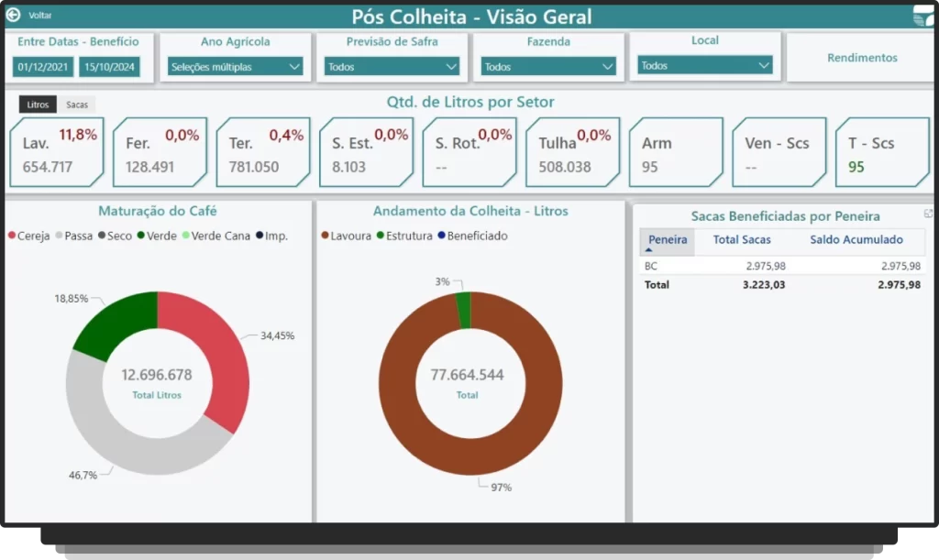Switch to Litros view toggle

click(x=38, y=104)
